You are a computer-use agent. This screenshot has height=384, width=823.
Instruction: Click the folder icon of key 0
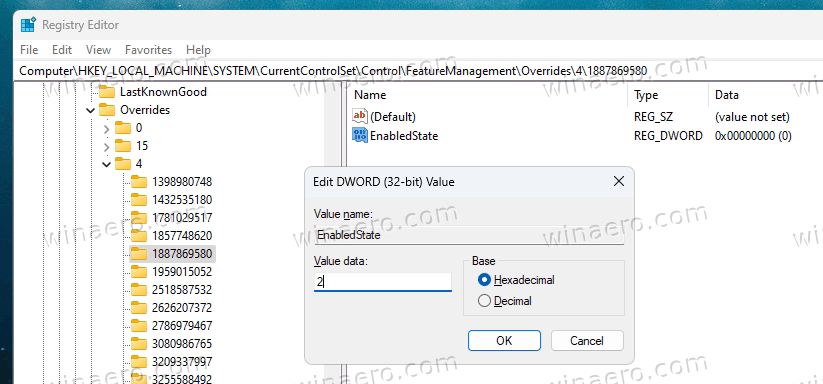pos(123,128)
